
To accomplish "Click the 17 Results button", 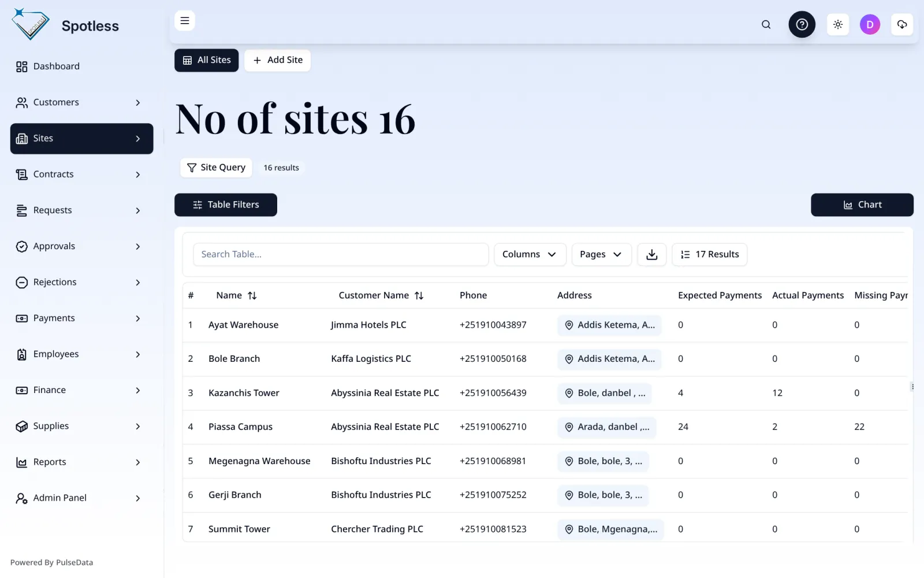I will pyautogui.click(x=709, y=254).
